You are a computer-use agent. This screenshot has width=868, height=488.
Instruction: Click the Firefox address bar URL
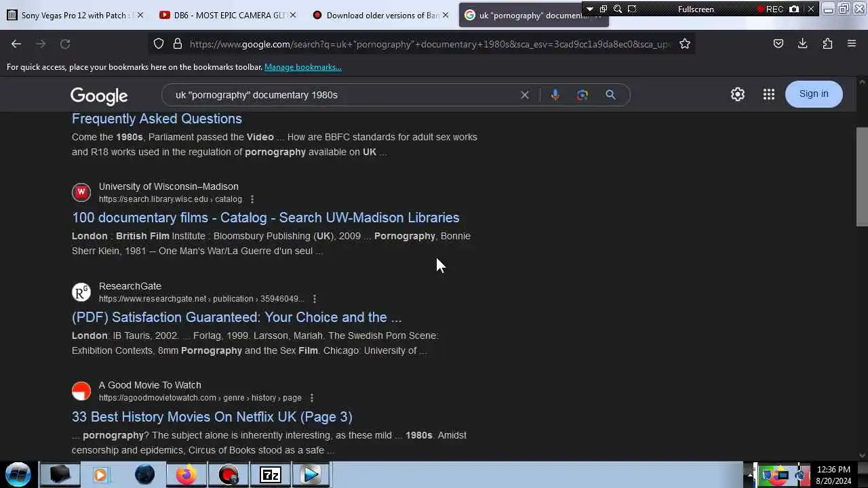[x=430, y=44]
